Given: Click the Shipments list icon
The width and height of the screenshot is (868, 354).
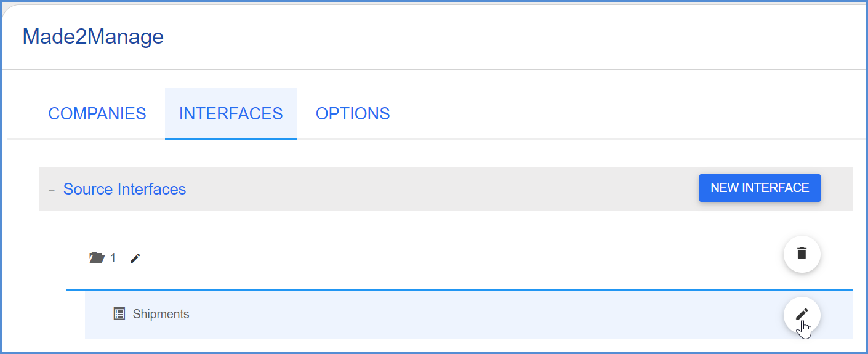Looking at the screenshot, I should (x=119, y=314).
